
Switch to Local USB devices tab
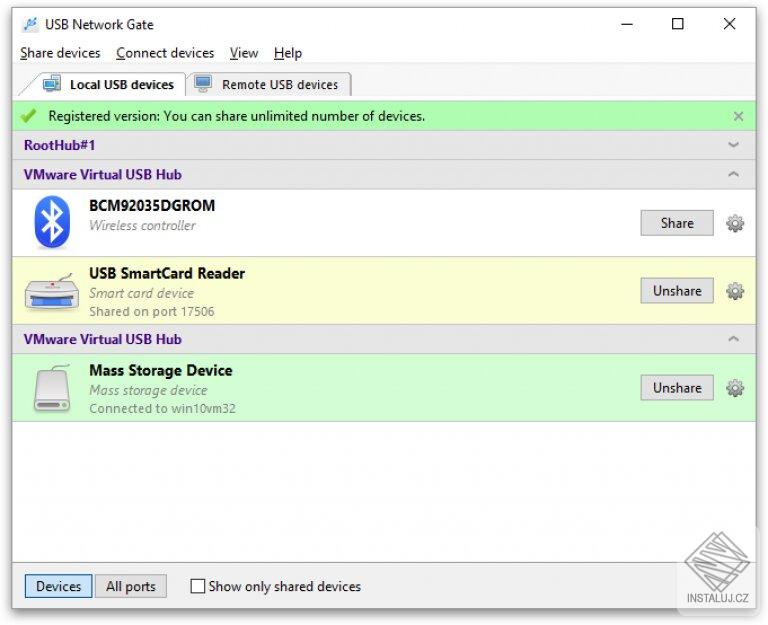108,84
